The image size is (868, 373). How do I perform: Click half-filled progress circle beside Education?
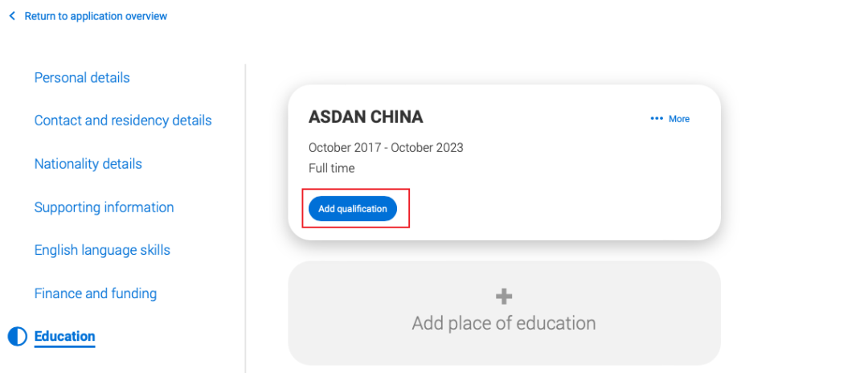pyautogui.click(x=17, y=337)
